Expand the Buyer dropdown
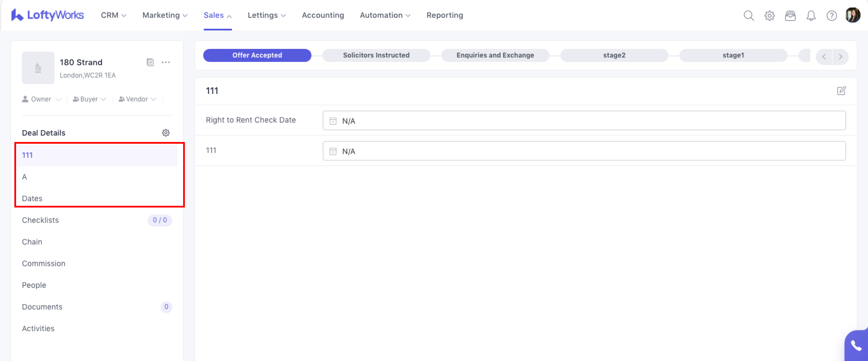Screen dimensions: 868x361 pos(89,99)
